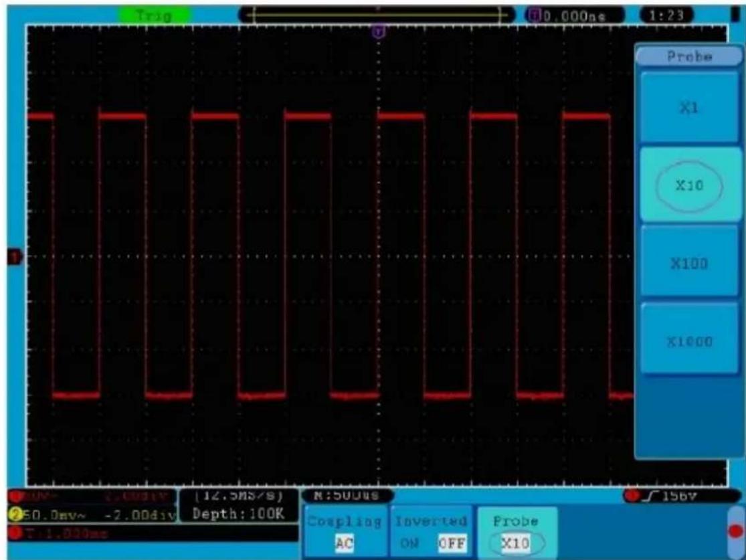746x560 pixels.
Task: Click the Probe menu header
Action: click(x=689, y=57)
